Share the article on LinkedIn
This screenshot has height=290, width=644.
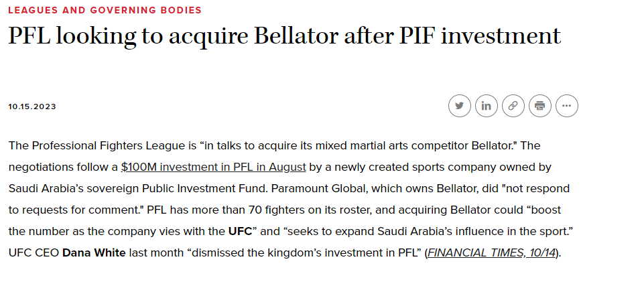pyautogui.click(x=487, y=106)
